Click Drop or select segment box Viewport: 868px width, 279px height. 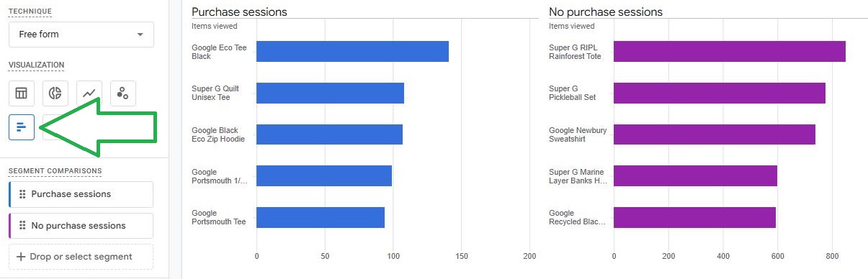(x=81, y=257)
